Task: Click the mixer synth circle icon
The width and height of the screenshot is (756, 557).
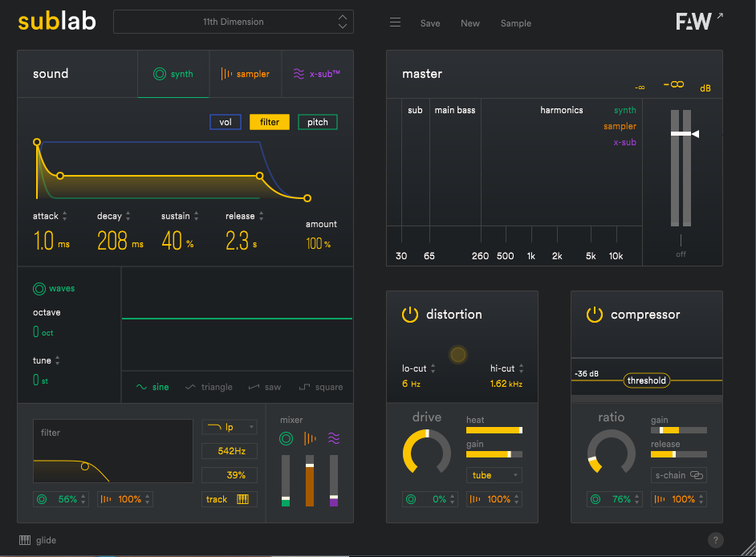Action: click(286, 438)
